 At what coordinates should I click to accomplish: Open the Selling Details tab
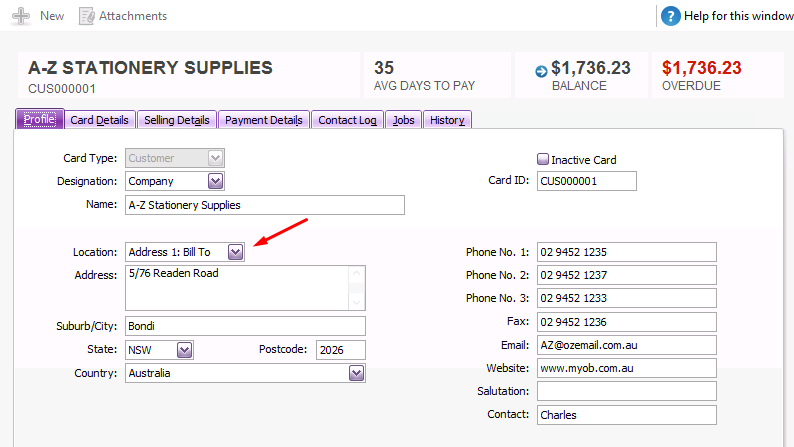pos(176,120)
